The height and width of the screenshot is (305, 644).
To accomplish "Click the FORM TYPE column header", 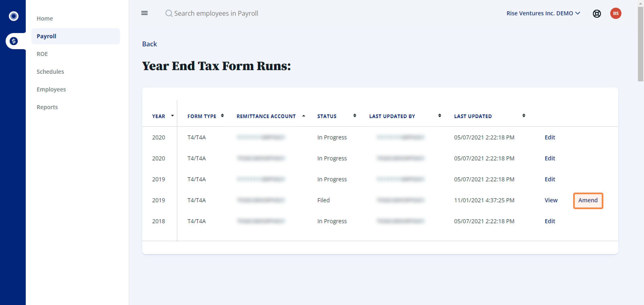I will [x=202, y=116].
